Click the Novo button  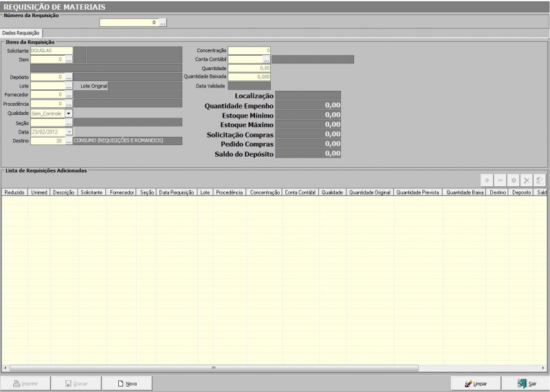[x=127, y=383]
